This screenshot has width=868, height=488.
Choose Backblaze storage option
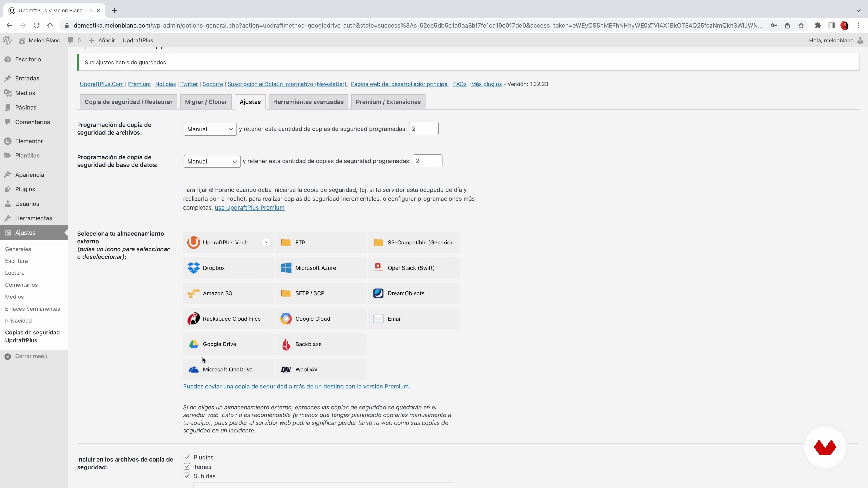[x=321, y=344]
